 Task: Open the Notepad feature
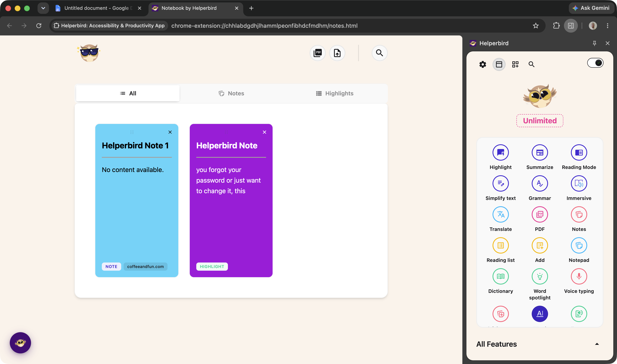pyautogui.click(x=579, y=245)
